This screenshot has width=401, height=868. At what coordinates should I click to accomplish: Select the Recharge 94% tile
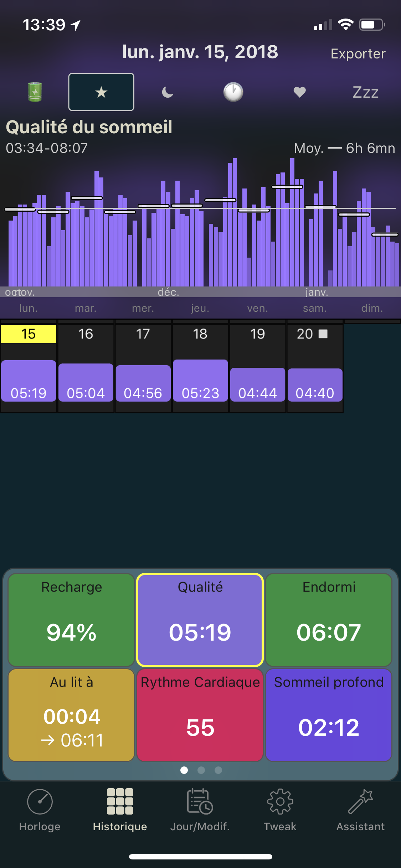click(x=71, y=619)
